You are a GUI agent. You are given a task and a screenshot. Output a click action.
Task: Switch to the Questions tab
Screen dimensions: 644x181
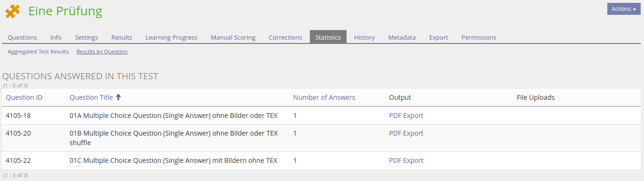22,37
